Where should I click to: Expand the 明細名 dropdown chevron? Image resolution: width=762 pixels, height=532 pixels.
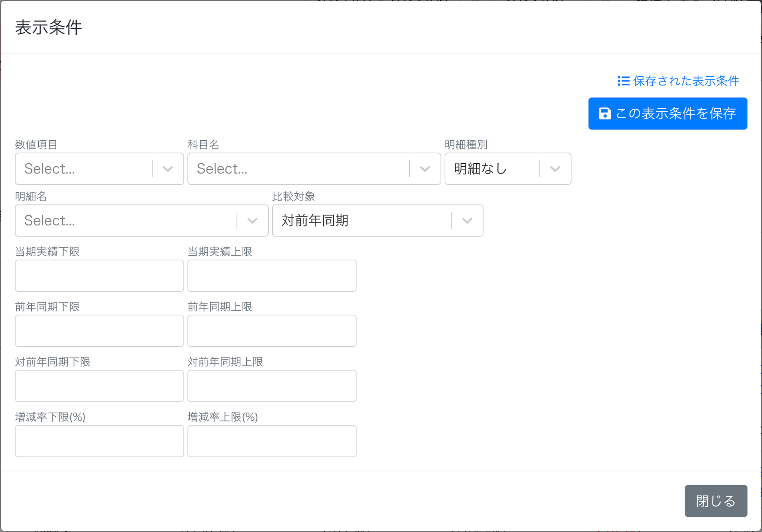point(252,221)
